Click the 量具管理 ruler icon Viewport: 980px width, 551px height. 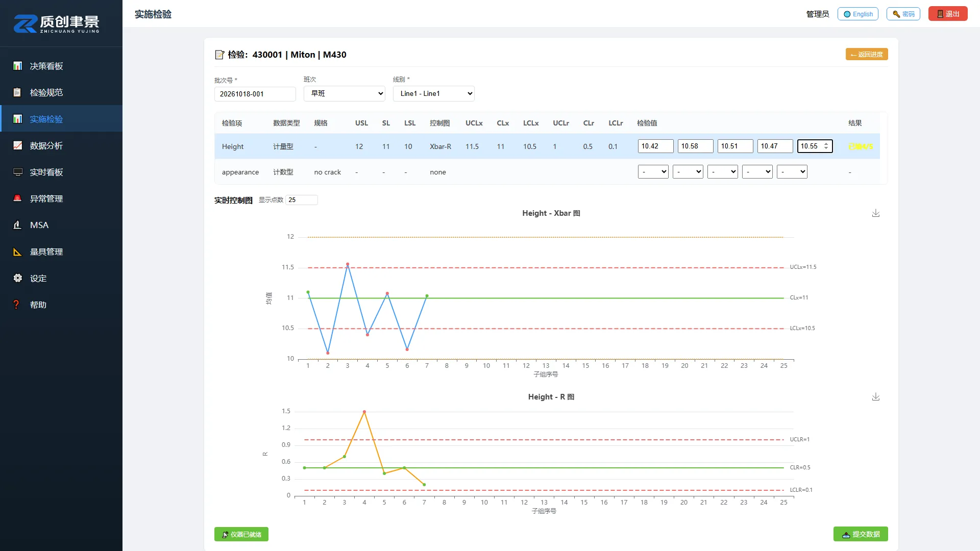tap(18, 252)
